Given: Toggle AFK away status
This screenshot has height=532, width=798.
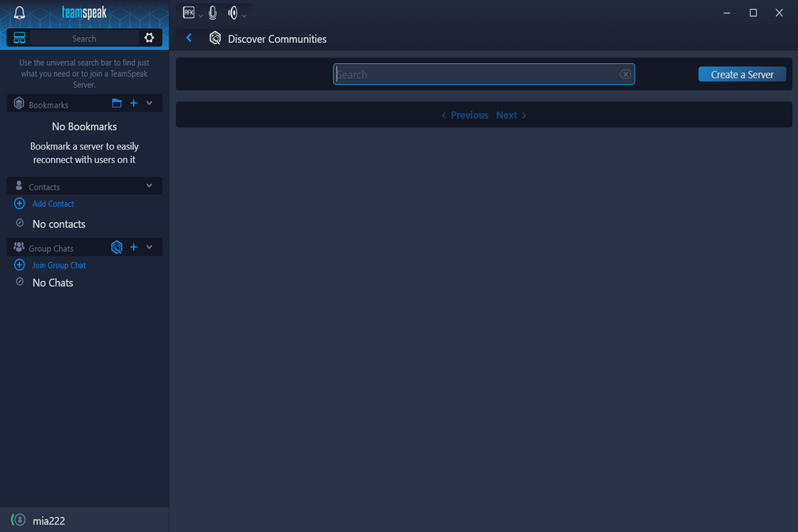Looking at the screenshot, I should 188,13.
